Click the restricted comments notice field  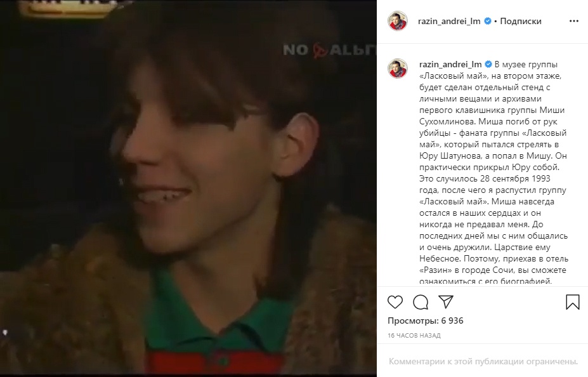pyautogui.click(x=483, y=362)
